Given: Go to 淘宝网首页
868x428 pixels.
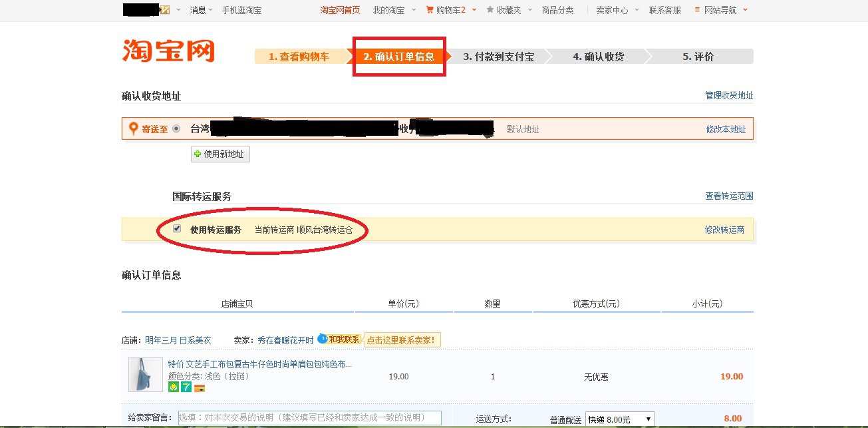Looking at the screenshot, I should pos(340,10).
